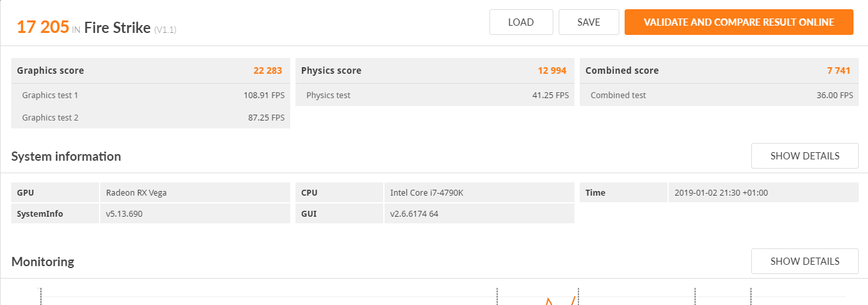The image size is (868, 305).
Task: Show details for Monitoring section
Action: pyautogui.click(x=805, y=262)
